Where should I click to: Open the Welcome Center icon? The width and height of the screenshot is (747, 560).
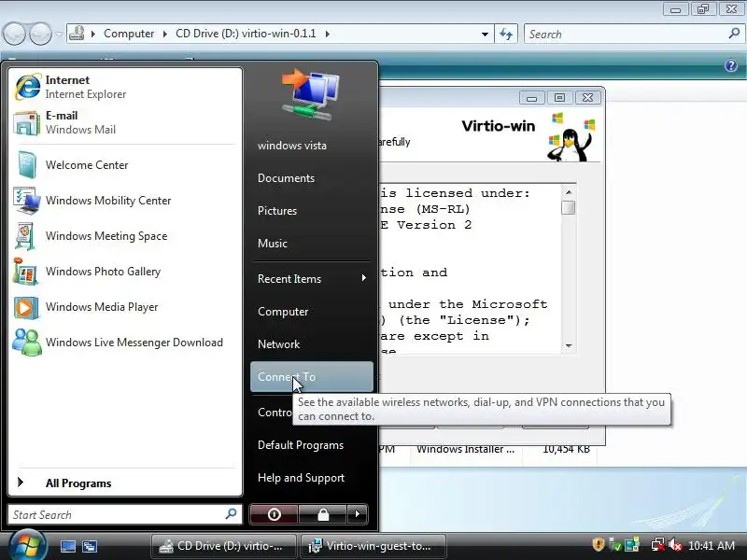coord(27,165)
